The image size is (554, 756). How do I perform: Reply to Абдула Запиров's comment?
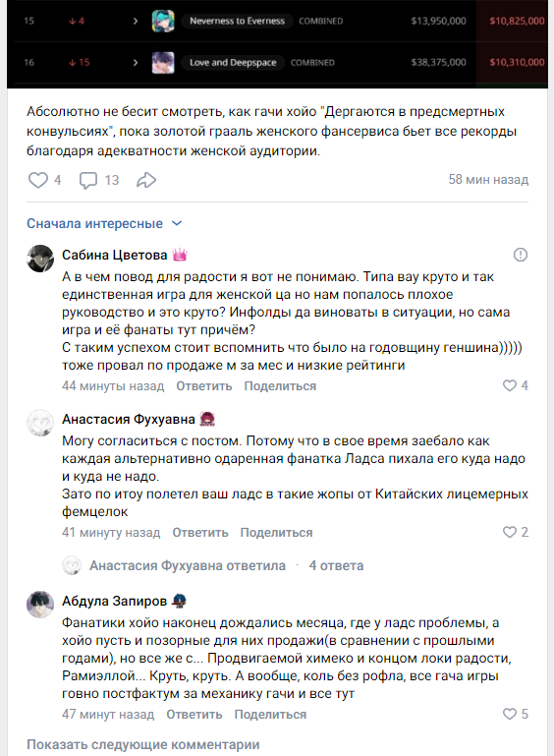point(194,715)
